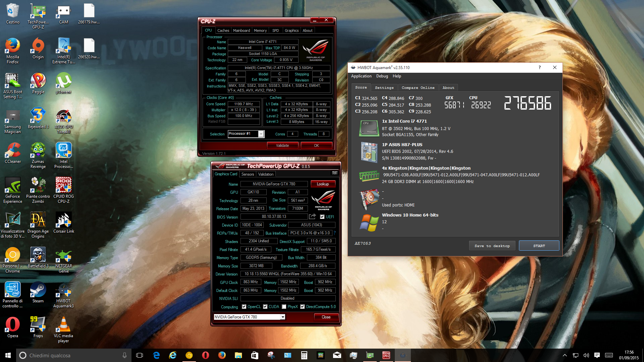Open the Edge browser taskbar icon
Image resolution: width=644 pixels, height=362 pixels.
(156, 355)
